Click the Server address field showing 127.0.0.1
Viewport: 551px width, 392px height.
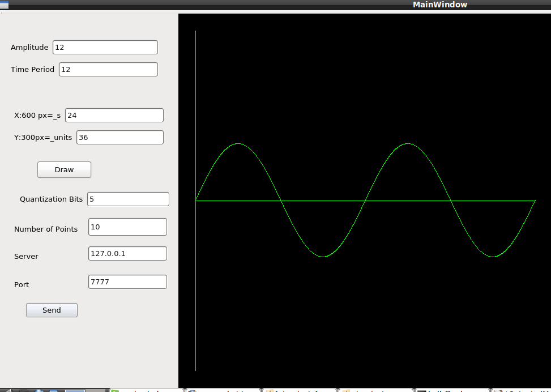pyautogui.click(x=127, y=253)
